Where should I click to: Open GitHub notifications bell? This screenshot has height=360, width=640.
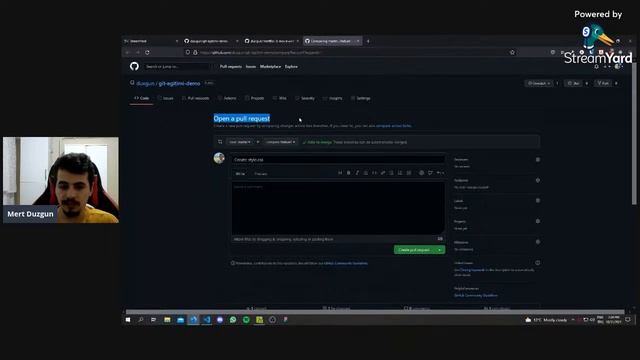(596, 67)
